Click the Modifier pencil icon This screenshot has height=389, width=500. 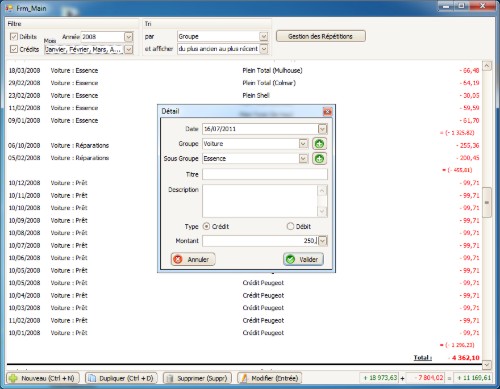coord(244,378)
